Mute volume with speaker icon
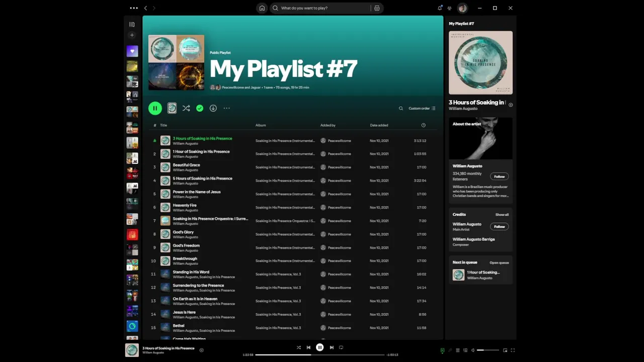Screen dimensions: 644x362 pos(473,350)
